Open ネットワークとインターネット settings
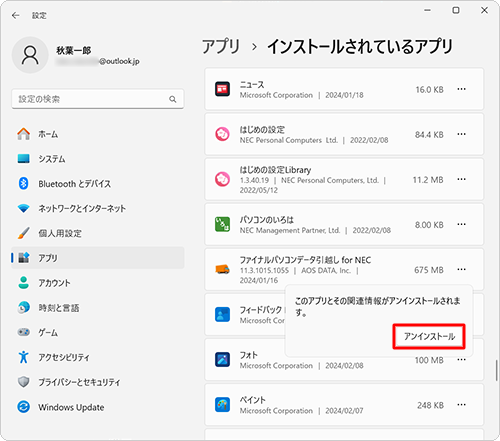Screen dimensions: 500x441 98,208
